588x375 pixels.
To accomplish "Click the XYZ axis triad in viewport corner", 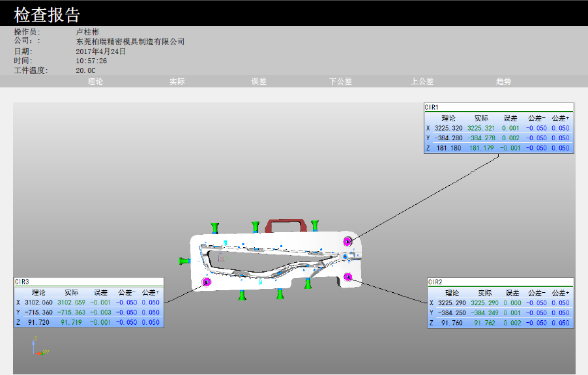I will [x=38, y=347].
